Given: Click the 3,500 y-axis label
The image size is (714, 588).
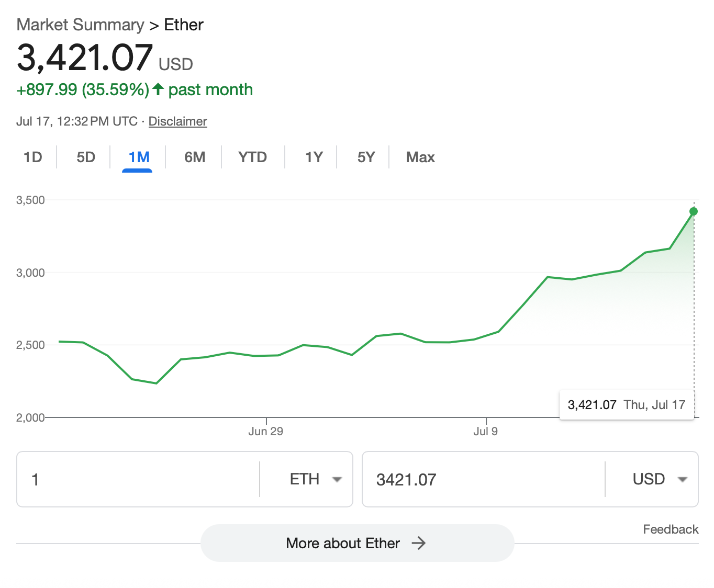Looking at the screenshot, I should (30, 200).
